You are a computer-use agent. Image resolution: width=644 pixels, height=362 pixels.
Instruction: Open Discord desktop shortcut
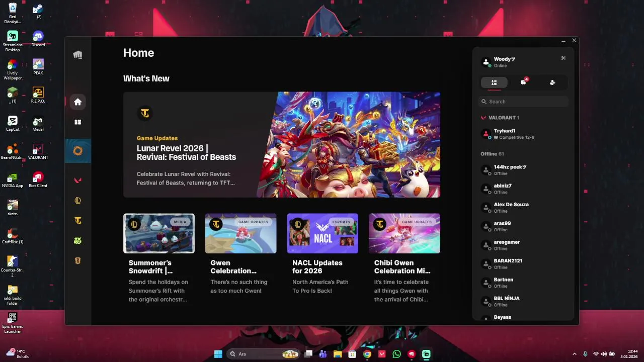coord(38,39)
